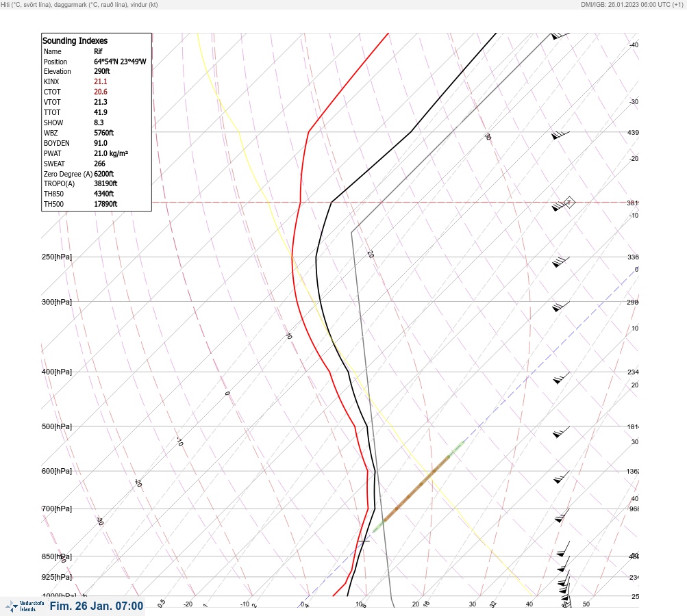This screenshot has height=616, width=687.
Task: Click the DMI/IGB 26.01.2023 06:00 UTC label
Action: point(632,4)
